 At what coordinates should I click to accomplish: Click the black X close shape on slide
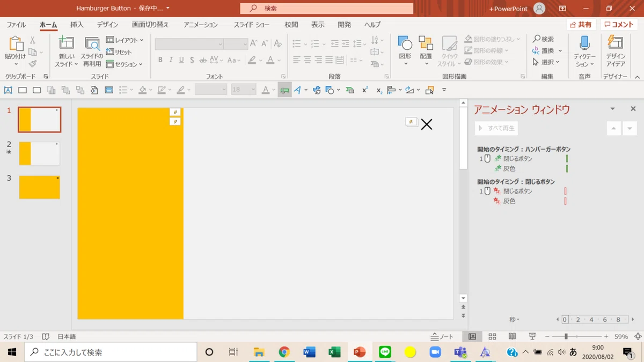coord(427,124)
